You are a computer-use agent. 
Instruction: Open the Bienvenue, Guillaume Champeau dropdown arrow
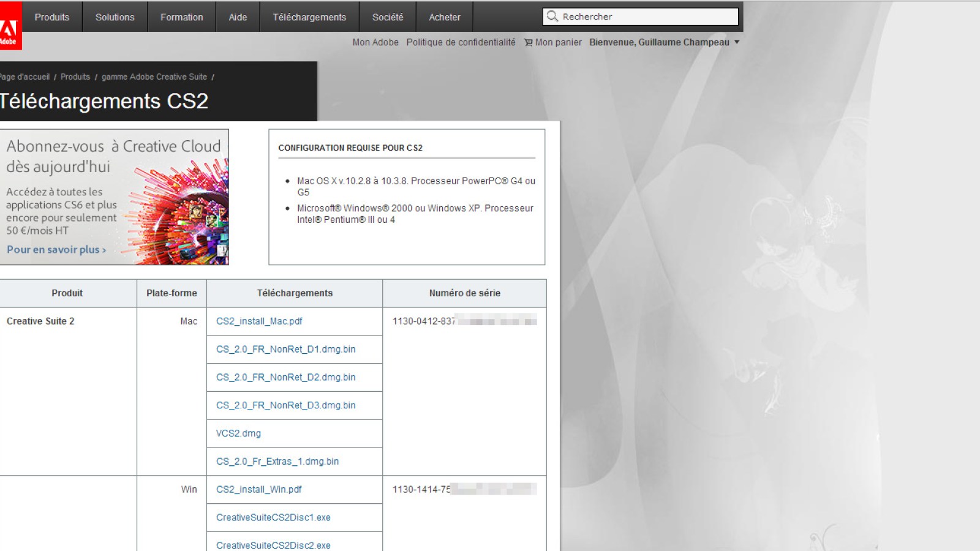[737, 42]
